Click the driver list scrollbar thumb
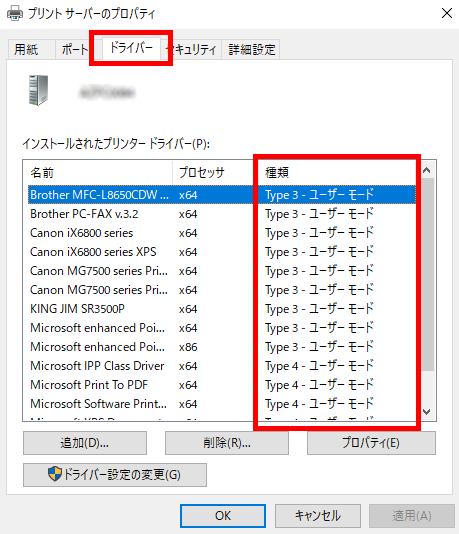Viewport: 459px width, 534px height. pyautogui.click(x=428, y=274)
